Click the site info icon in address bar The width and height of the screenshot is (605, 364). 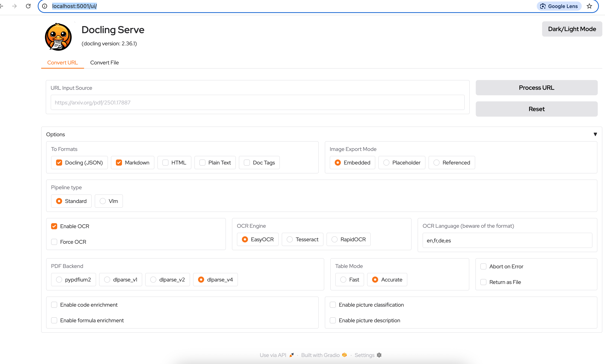(44, 6)
